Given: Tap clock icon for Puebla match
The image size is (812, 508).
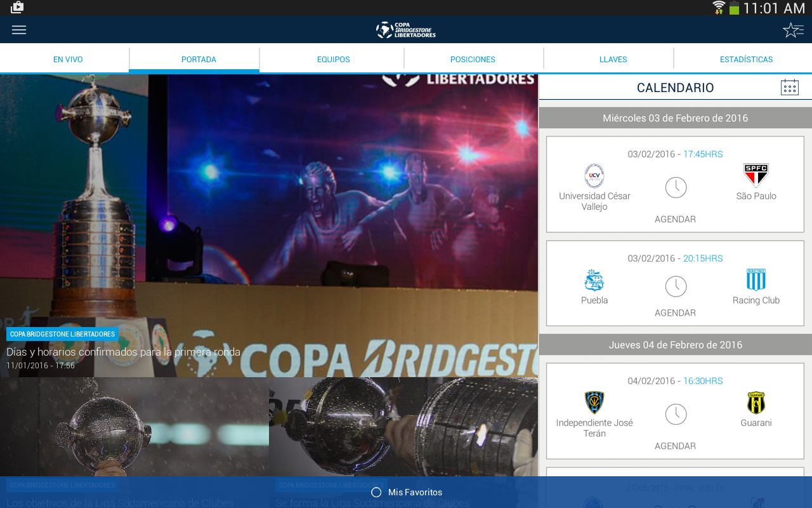Looking at the screenshot, I should [x=676, y=286].
